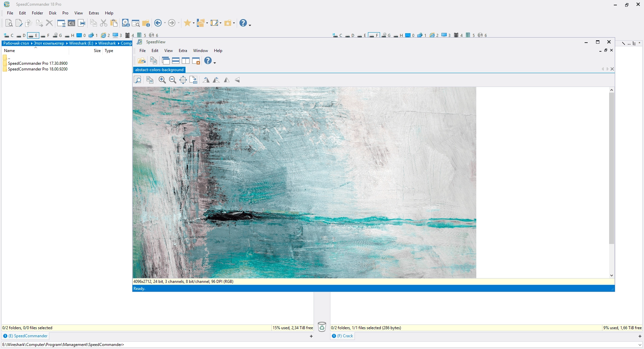This screenshot has height=349, width=644.
Task: Select drive D in left panel drive bar
Action: point(21,35)
